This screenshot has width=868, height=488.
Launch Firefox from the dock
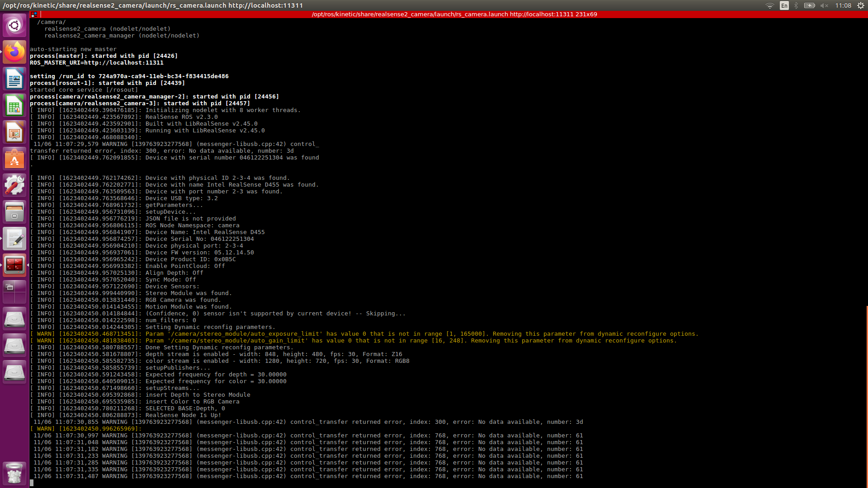coord(14,52)
